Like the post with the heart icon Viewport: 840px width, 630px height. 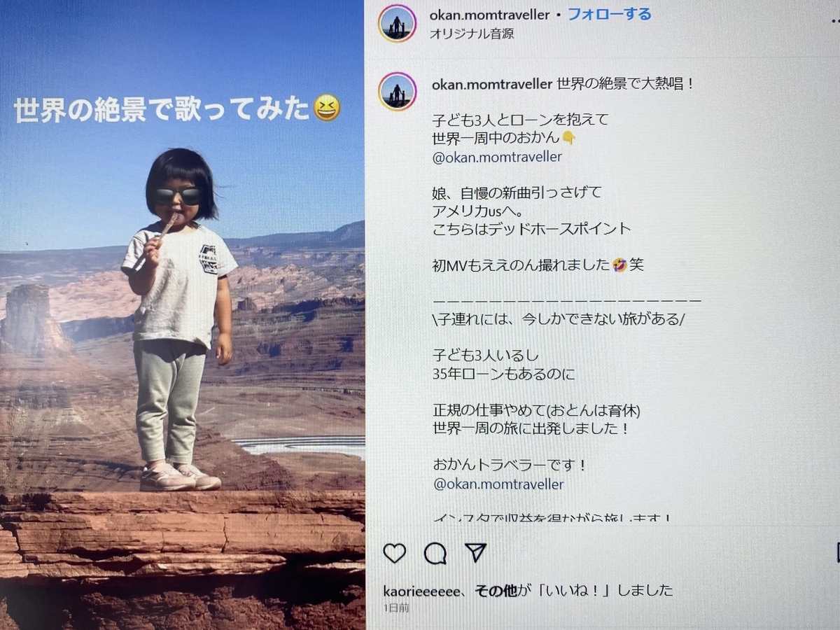395,553
